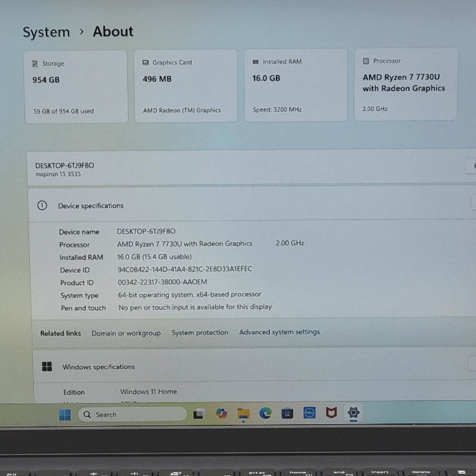Click the Processor value in Device specifications
The width and height of the screenshot is (476, 476).
(185, 244)
